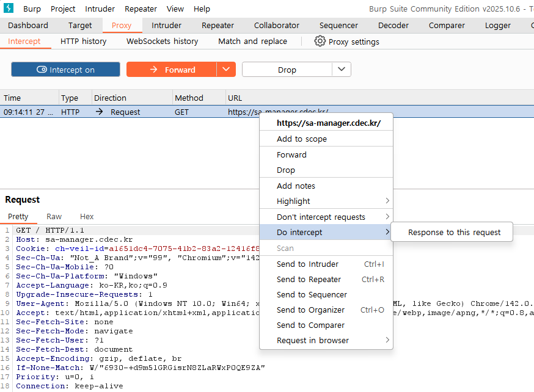This screenshot has width=534, height=392.
Task: Toggle the Intercept on button
Action: coord(65,70)
